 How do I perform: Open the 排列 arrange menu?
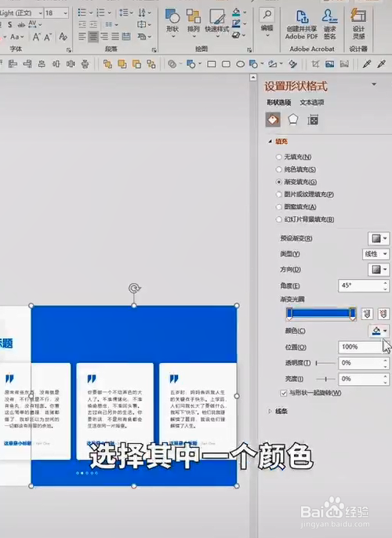(194, 21)
